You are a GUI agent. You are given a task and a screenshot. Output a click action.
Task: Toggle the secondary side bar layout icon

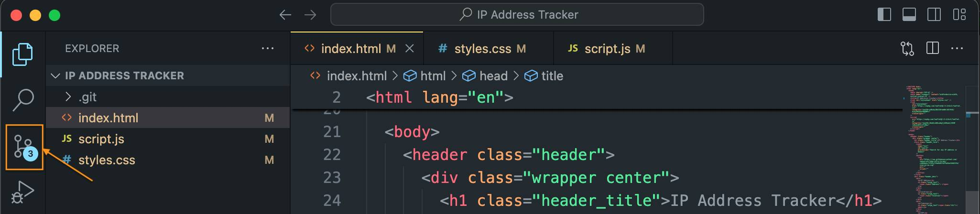(934, 15)
